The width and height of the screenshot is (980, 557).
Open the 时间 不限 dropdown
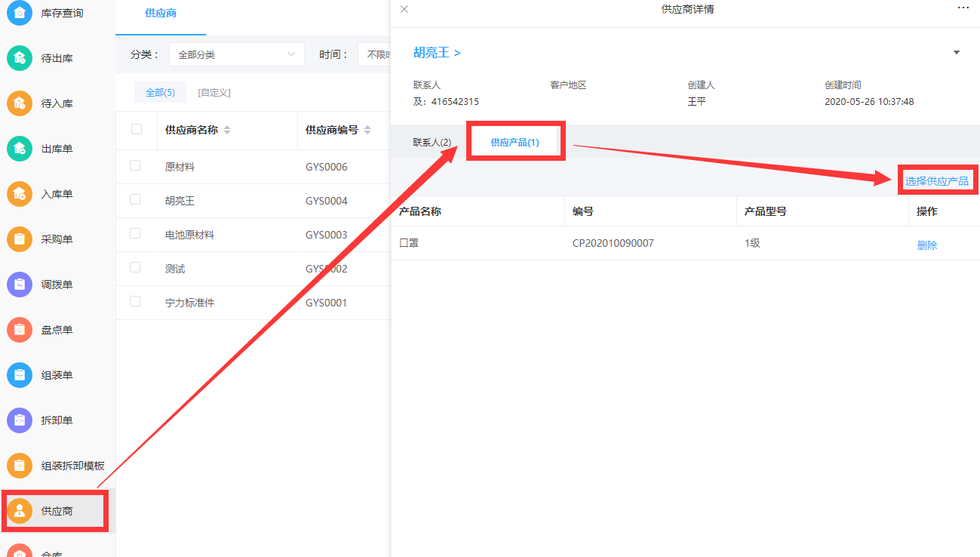tap(374, 54)
